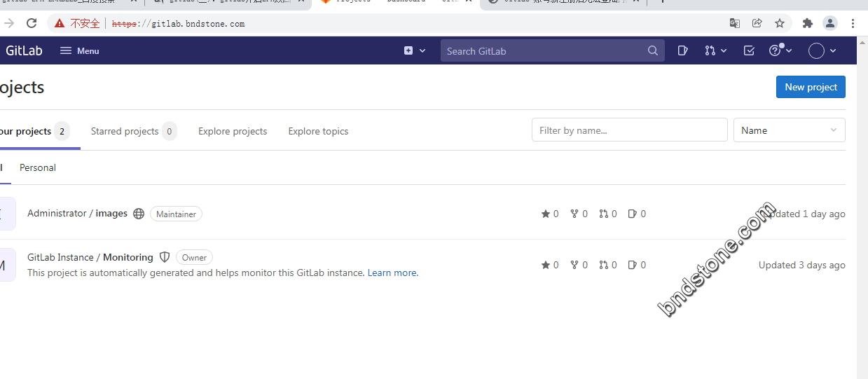Click issues count of images project
This screenshot has height=379, width=868.
point(637,214)
